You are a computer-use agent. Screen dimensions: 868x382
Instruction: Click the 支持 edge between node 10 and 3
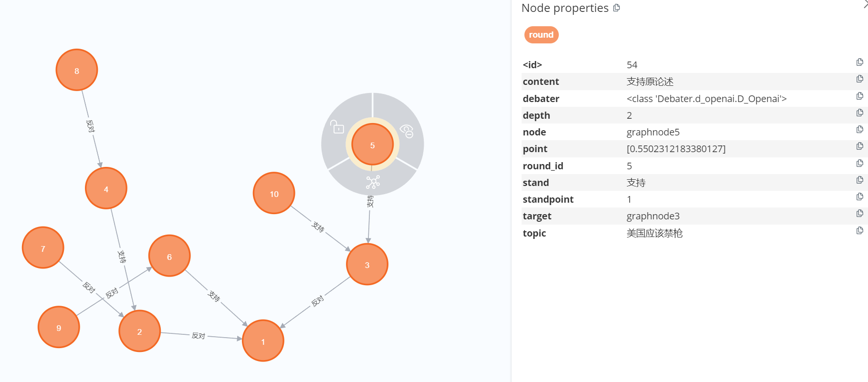pos(319,227)
